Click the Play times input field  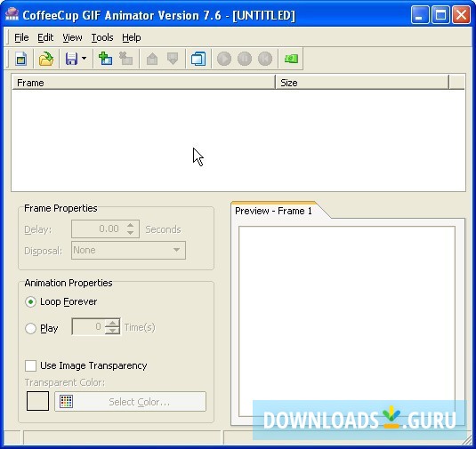pyautogui.click(x=88, y=326)
